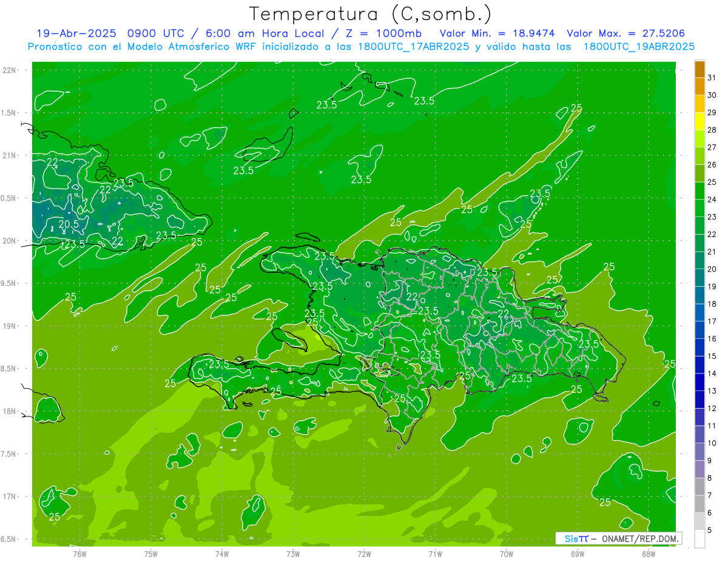
Task: Click the "72W" longitude label
Action: (x=364, y=554)
